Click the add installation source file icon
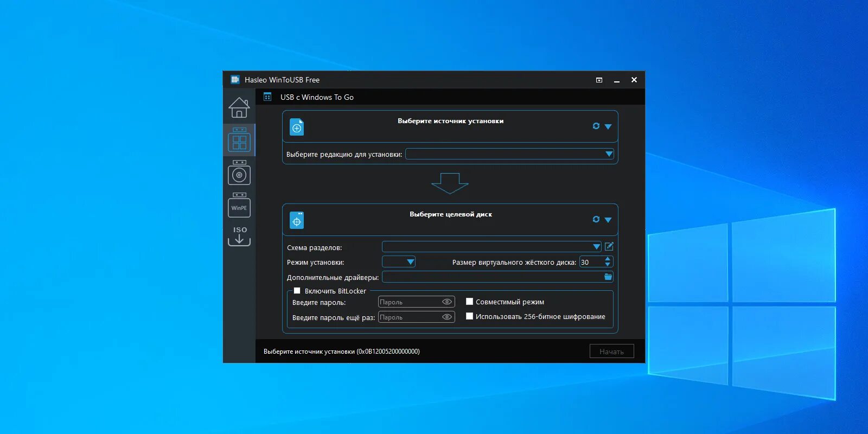The image size is (868, 434). point(297,127)
